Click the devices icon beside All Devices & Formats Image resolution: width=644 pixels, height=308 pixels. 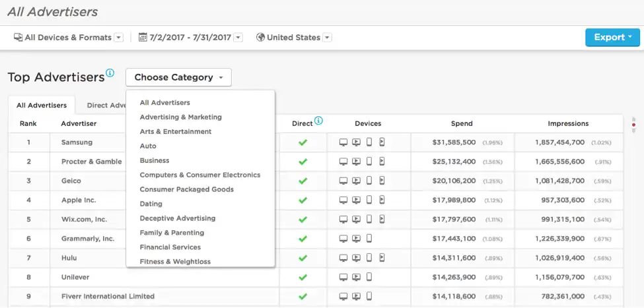coord(18,38)
